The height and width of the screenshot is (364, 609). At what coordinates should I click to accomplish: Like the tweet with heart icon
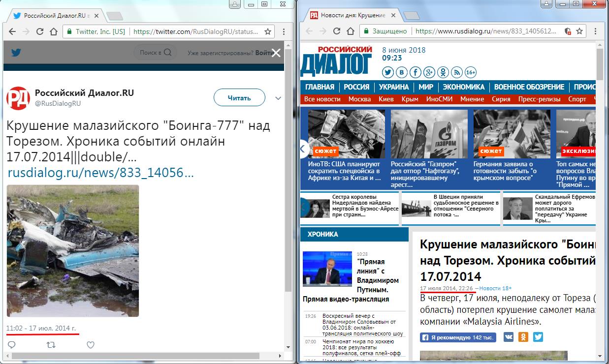click(90, 345)
